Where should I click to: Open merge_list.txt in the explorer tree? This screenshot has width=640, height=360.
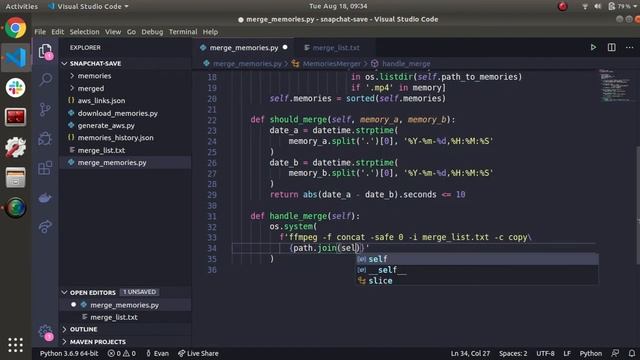[x=101, y=150]
